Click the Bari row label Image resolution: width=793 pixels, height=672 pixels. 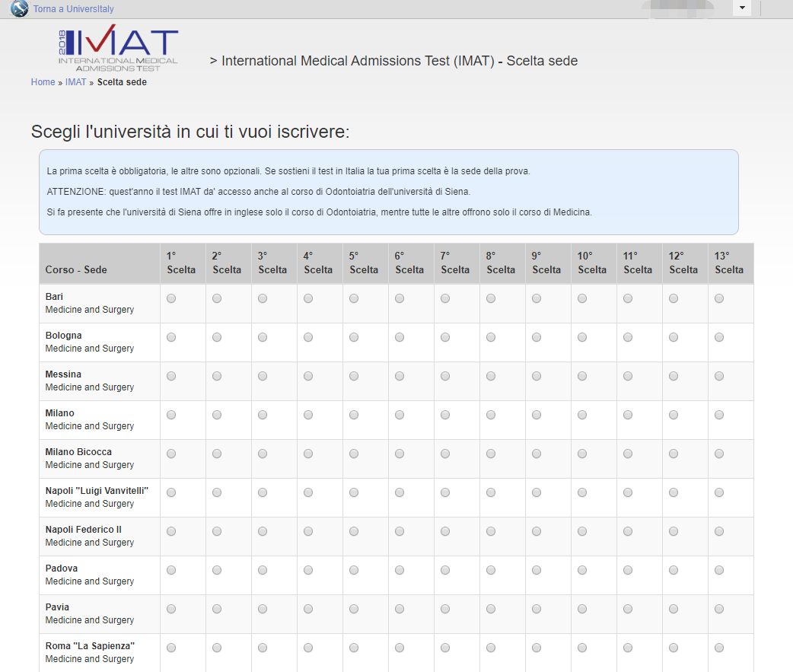pos(54,297)
